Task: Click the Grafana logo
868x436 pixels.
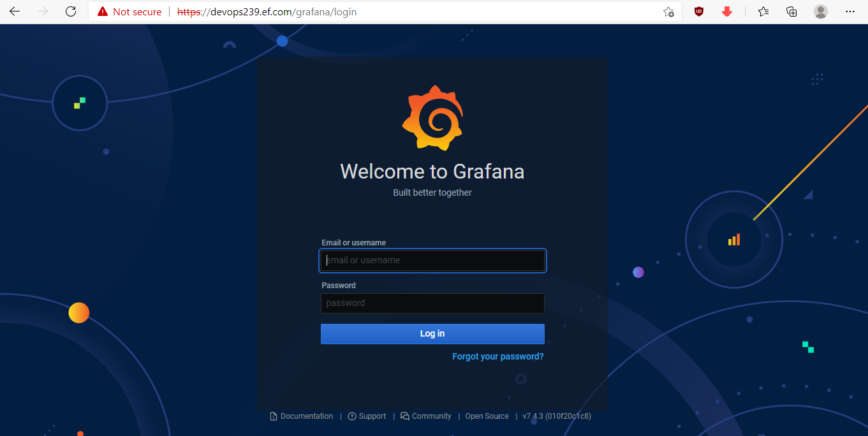Action: click(432, 118)
